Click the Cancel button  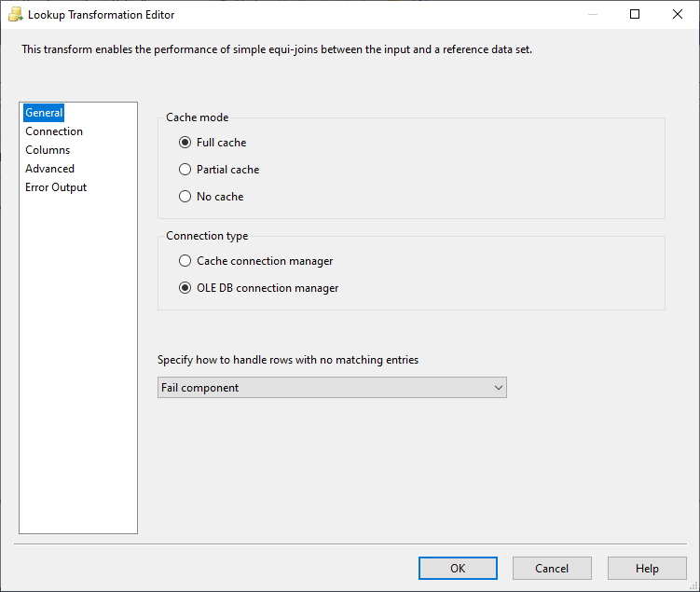(x=552, y=569)
